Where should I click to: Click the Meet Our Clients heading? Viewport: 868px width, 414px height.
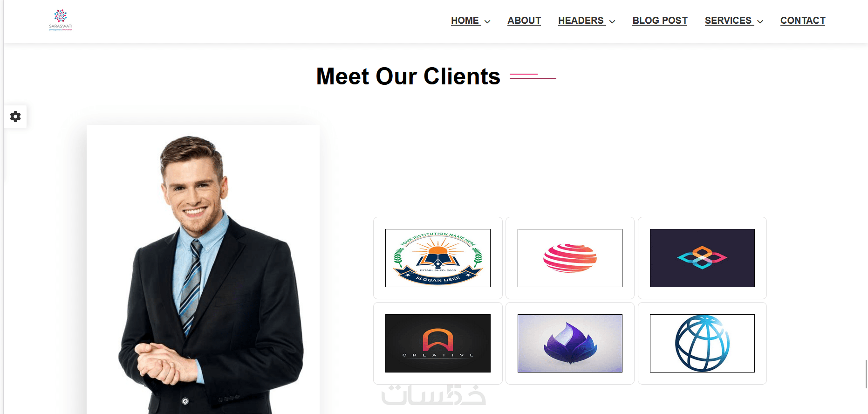[x=408, y=76]
